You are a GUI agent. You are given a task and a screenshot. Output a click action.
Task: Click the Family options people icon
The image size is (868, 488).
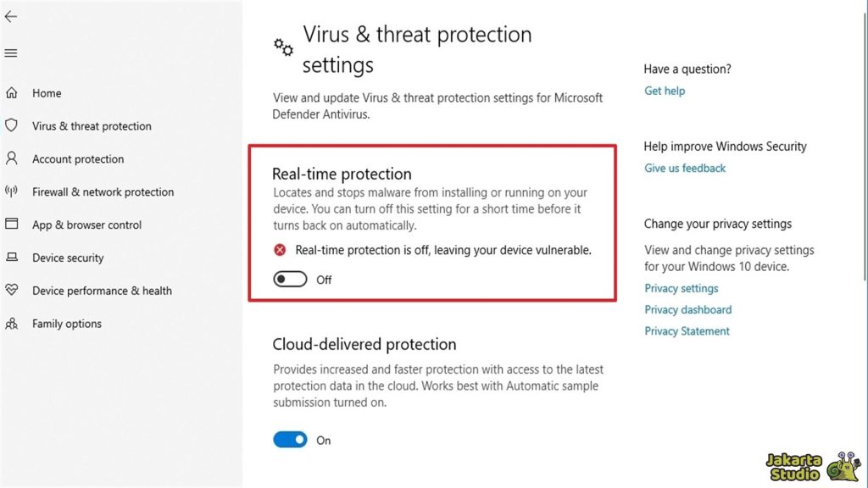[x=13, y=324]
